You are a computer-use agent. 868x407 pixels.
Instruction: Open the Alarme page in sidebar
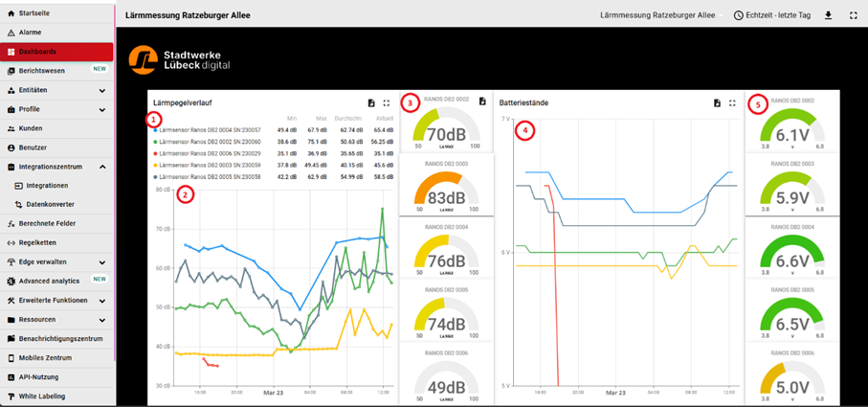tap(31, 33)
